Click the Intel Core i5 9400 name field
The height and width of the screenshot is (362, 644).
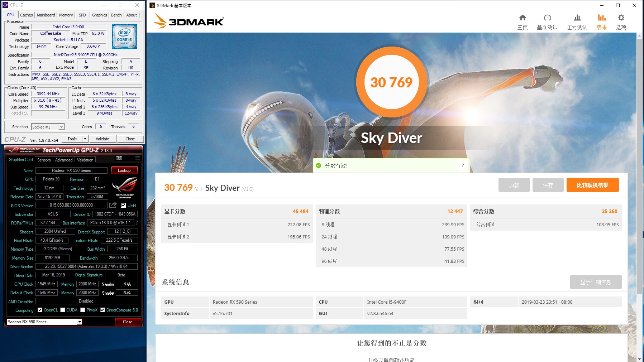pos(68,27)
